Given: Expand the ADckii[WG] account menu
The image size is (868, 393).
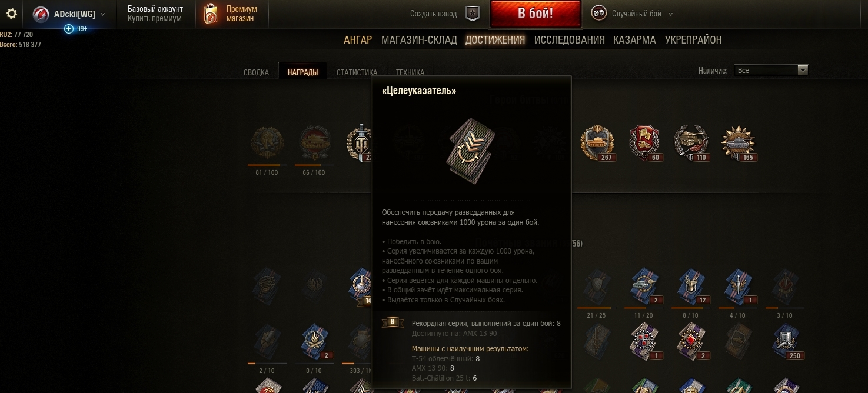Looking at the screenshot, I should point(69,14).
